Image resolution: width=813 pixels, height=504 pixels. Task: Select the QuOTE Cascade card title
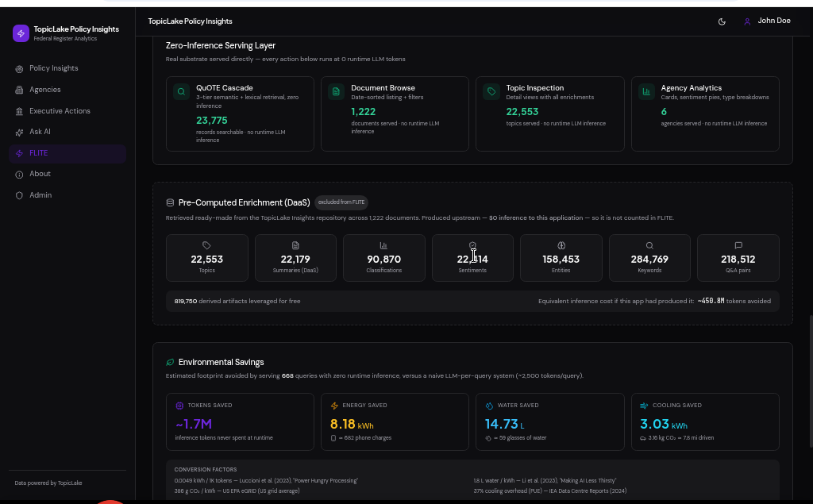click(x=225, y=88)
